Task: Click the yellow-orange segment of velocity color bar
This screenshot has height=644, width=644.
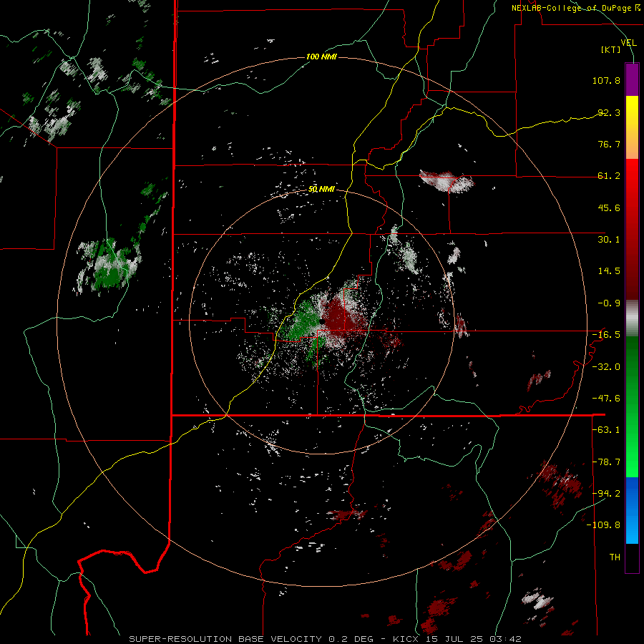Action: point(632,127)
